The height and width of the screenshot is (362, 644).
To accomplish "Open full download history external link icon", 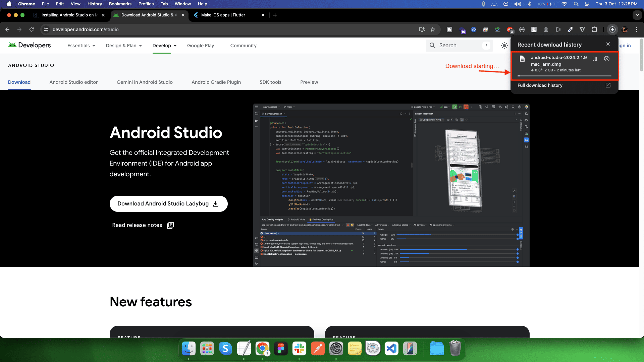I will point(608,85).
